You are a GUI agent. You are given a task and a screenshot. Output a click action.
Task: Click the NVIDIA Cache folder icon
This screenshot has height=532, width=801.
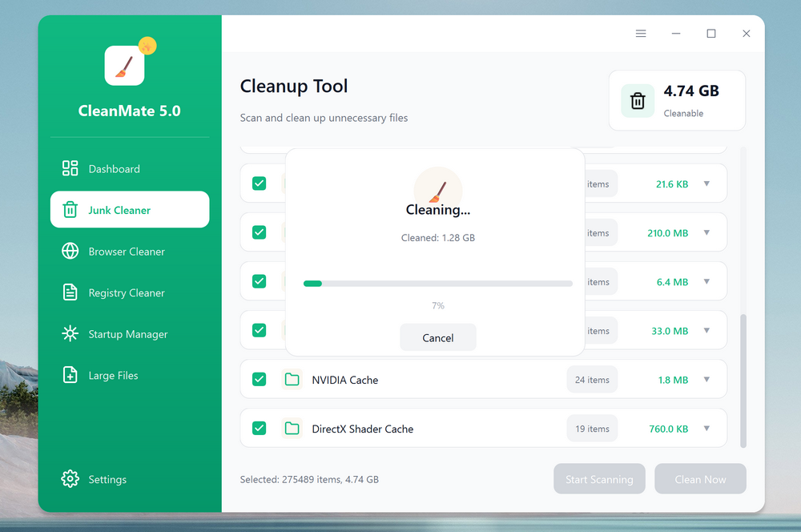pos(292,379)
